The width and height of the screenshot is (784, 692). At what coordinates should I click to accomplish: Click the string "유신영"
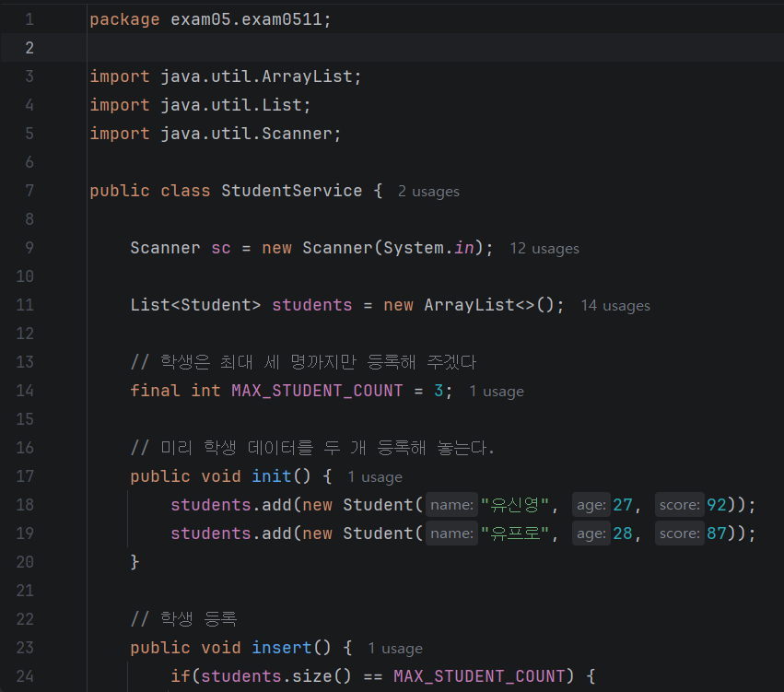(x=514, y=505)
